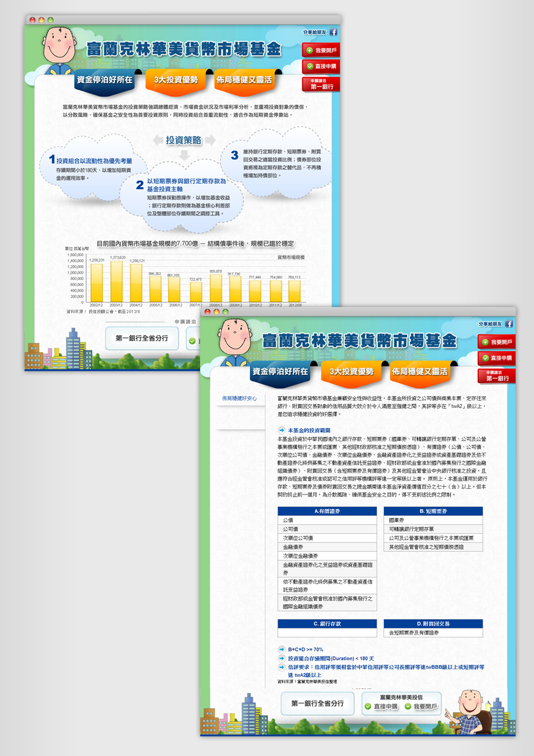Image resolution: width=534 pixels, height=756 pixels.
Task: Click the arrow bullet beside 投資組合存續期間
Action: 281,658
